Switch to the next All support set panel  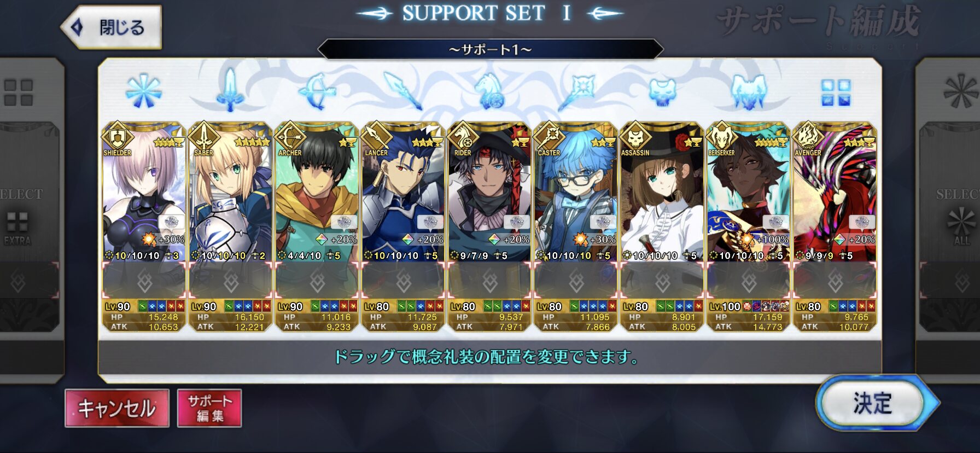coord(949,219)
